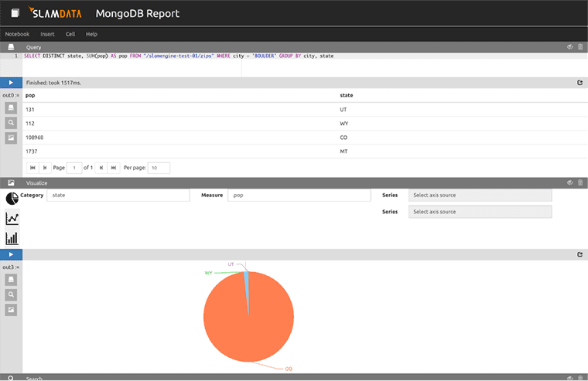Viewport: 588px width, 381px height.
Task: Open the Notebook menu
Action: [17, 34]
